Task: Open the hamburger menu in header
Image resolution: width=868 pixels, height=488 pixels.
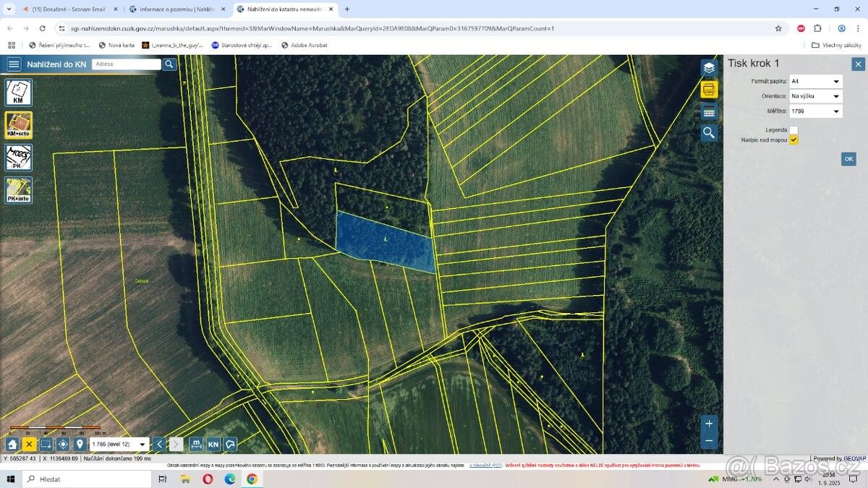Action: coord(14,64)
